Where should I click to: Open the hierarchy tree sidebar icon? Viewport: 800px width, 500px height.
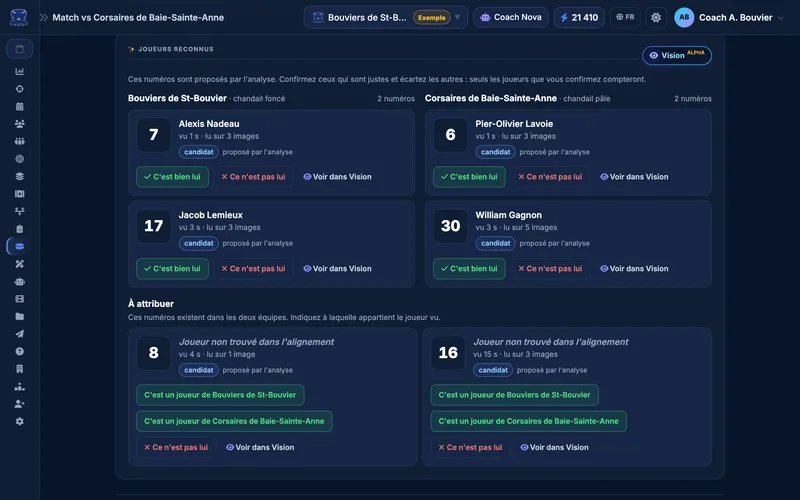(x=19, y=211)
